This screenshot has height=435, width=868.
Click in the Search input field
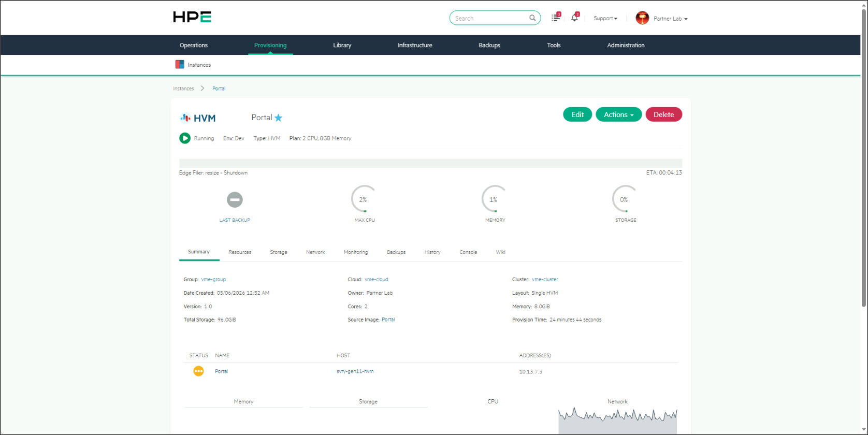pos(490,18)
